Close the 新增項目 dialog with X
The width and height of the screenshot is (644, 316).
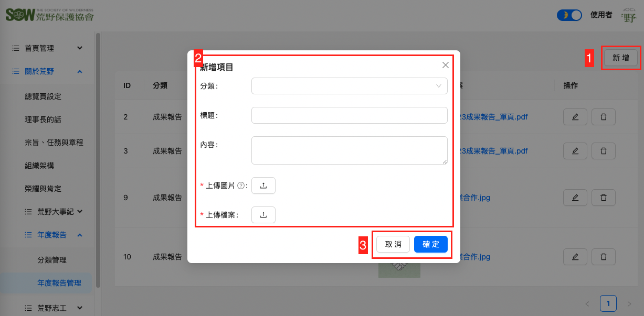click(445, 65)
